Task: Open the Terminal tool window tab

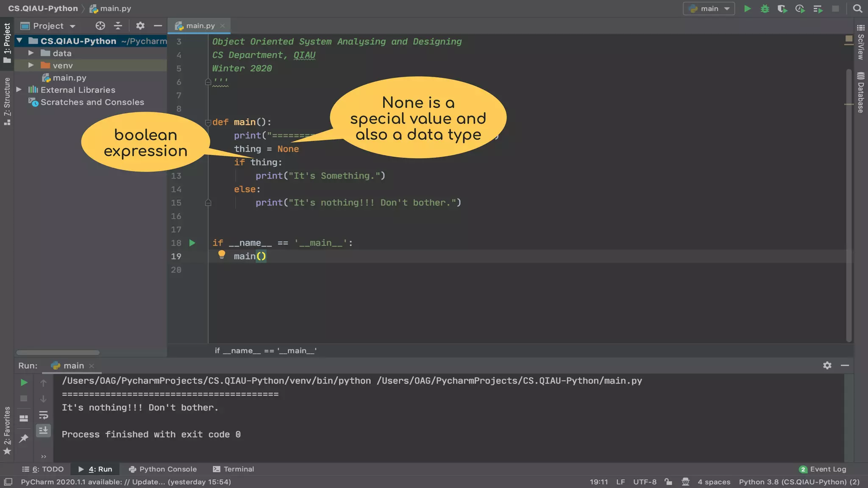Action: [x=234, y=469]
